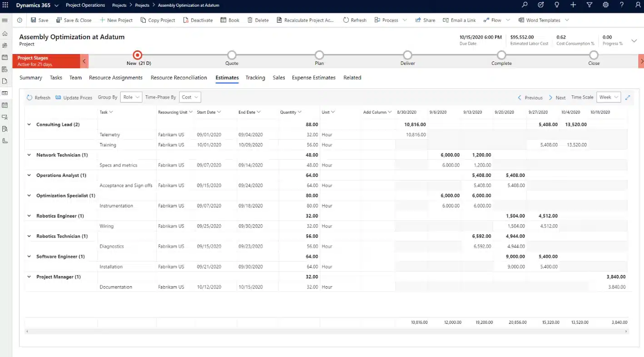644x357 pixels.
Task: Click Save & Close
Action: coord(74,20)
